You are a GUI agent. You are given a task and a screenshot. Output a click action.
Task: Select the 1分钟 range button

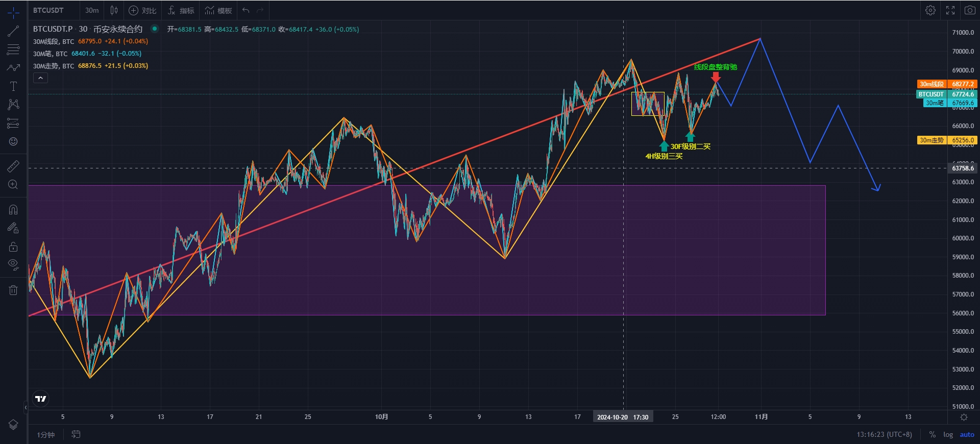[45, 434]
